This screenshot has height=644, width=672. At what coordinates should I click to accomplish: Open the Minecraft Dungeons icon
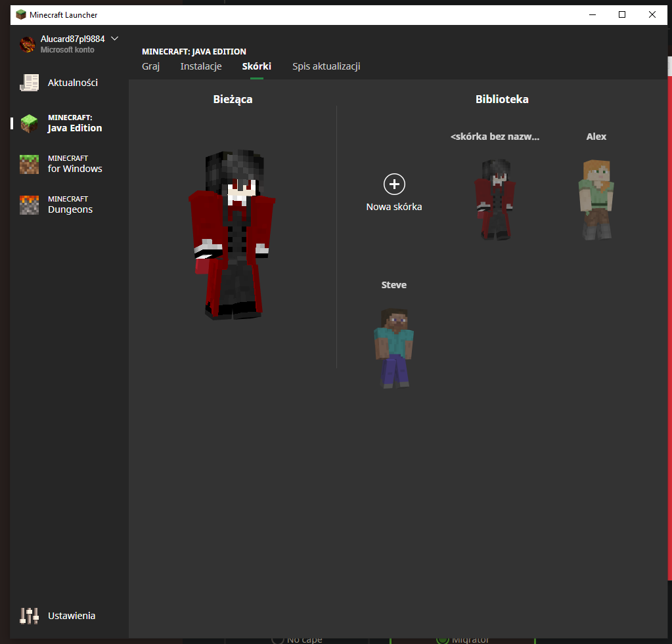pyautogui.click(x=30, y=205)
